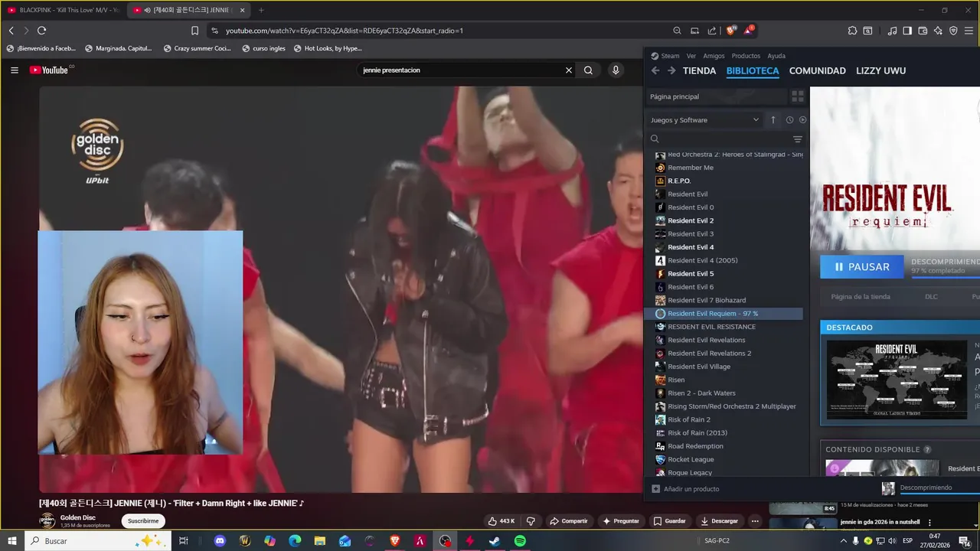Open Discord from the Windows taskbar
This screenshot has height=551, width=980.
(x=220, y=541)
